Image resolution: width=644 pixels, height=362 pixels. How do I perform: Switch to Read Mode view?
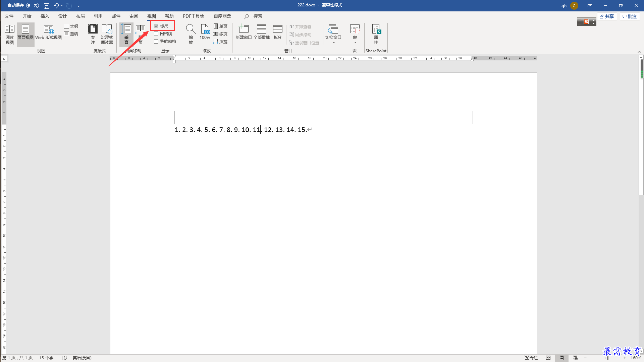point(10,34)
